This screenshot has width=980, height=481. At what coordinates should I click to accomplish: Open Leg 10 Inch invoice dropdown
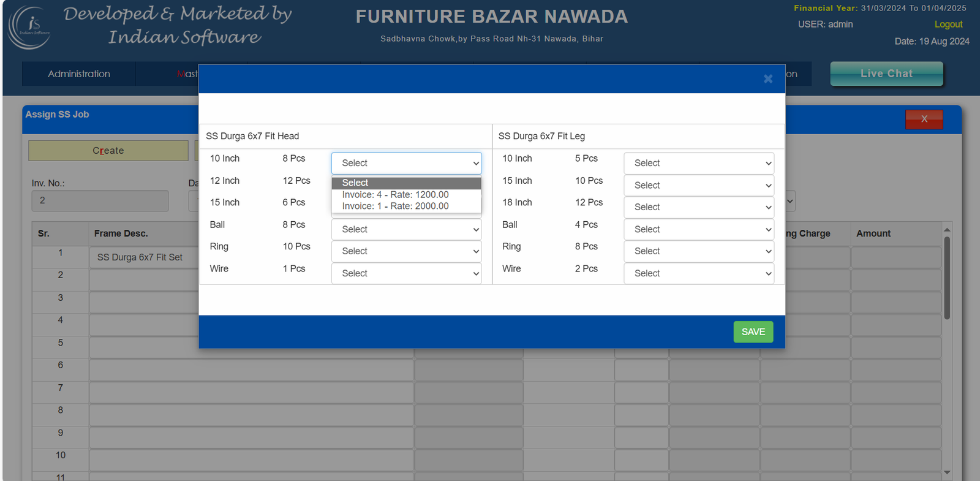[x=699, y=163]
